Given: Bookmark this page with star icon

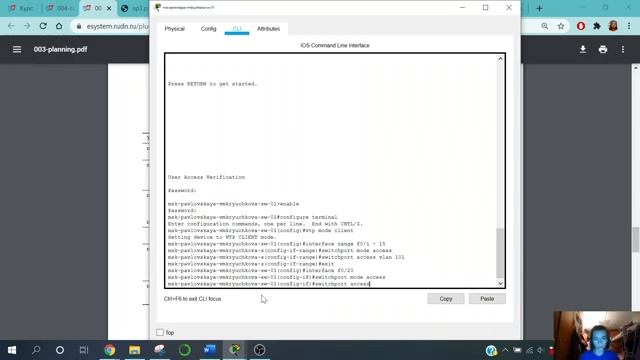Looking at the screenshot, I should pos(561,26).
